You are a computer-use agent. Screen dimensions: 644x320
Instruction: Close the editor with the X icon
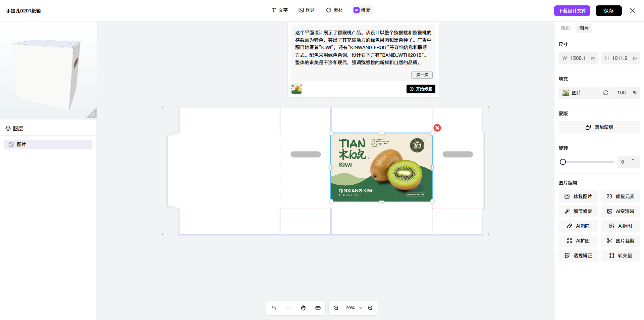(633, 11)
